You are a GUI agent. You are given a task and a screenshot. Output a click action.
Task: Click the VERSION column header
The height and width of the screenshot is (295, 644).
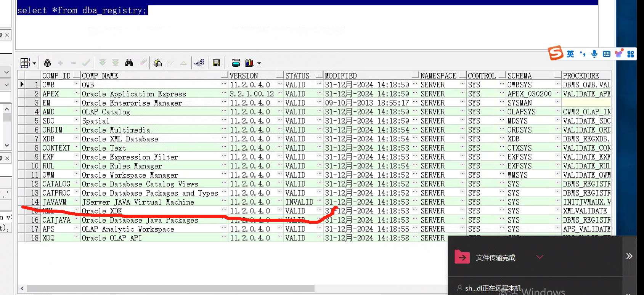coord(256,75)
